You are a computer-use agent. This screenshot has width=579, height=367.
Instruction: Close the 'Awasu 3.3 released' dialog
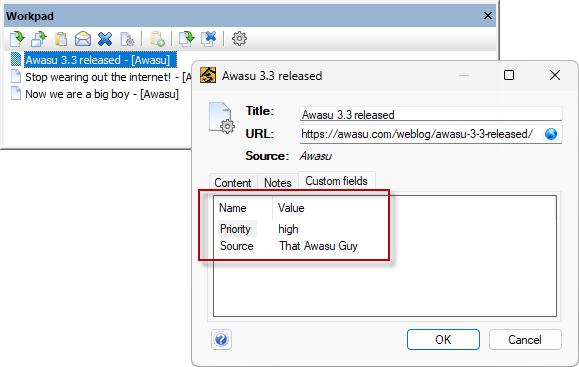tap(555, 75)
